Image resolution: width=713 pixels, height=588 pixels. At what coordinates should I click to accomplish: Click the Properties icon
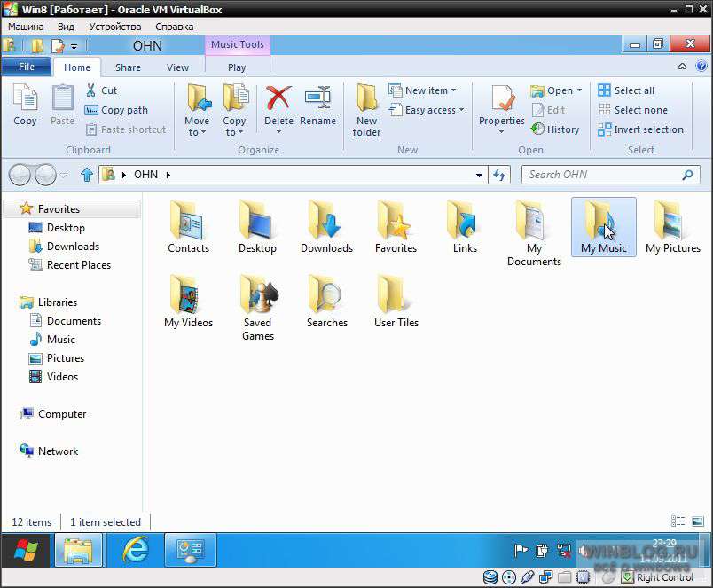[x=502, y=98]
